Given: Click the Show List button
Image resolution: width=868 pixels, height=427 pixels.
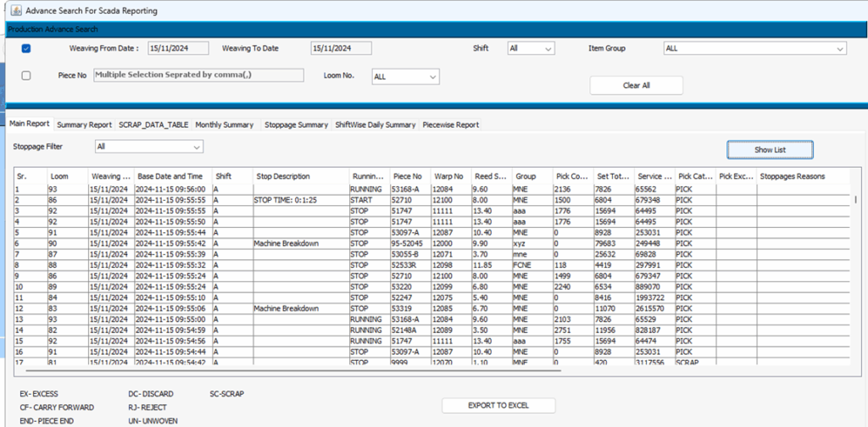Looking at the screenshot, I should [770, 150].
